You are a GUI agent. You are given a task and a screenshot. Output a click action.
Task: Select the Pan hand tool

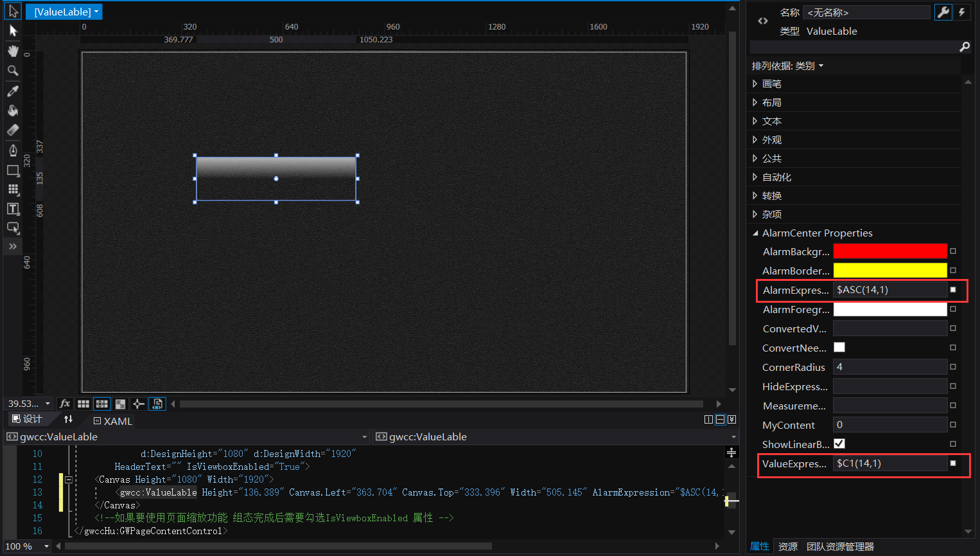click(x=13, y=51)
